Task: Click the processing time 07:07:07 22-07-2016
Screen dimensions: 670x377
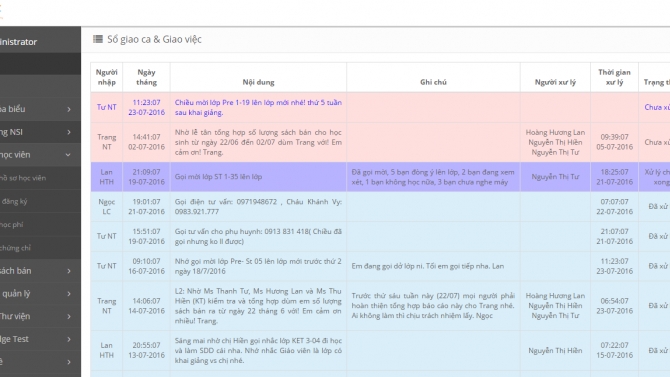Action: [614, 206]
